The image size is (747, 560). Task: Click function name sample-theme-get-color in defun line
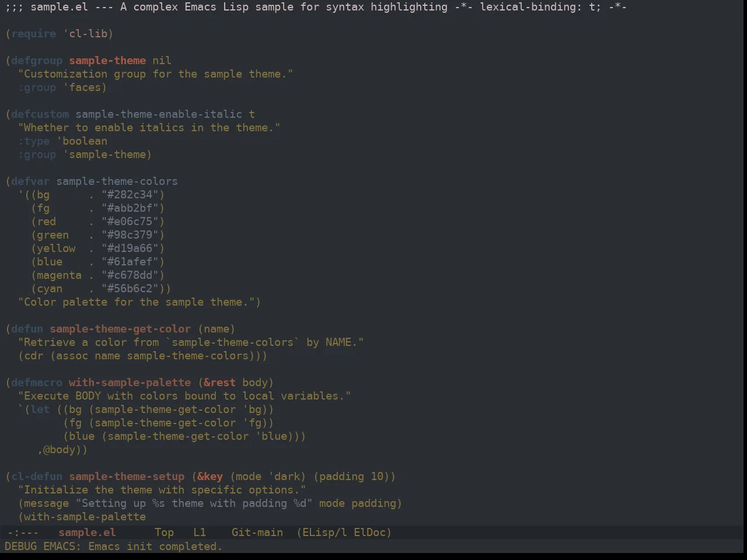tap(120, 328)
